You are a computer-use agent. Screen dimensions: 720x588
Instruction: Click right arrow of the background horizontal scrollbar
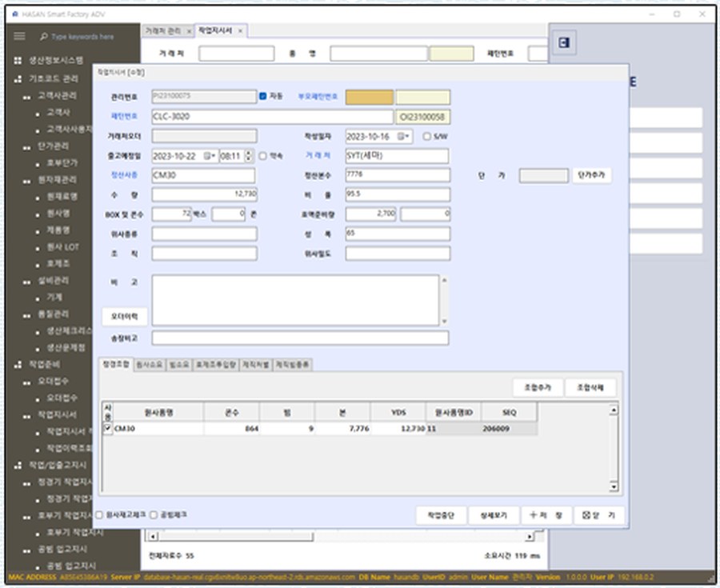pyautogui.click(x=530, y=536)
